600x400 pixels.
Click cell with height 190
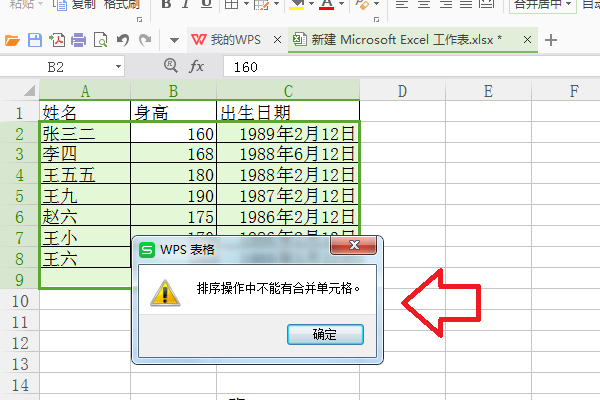173,195
